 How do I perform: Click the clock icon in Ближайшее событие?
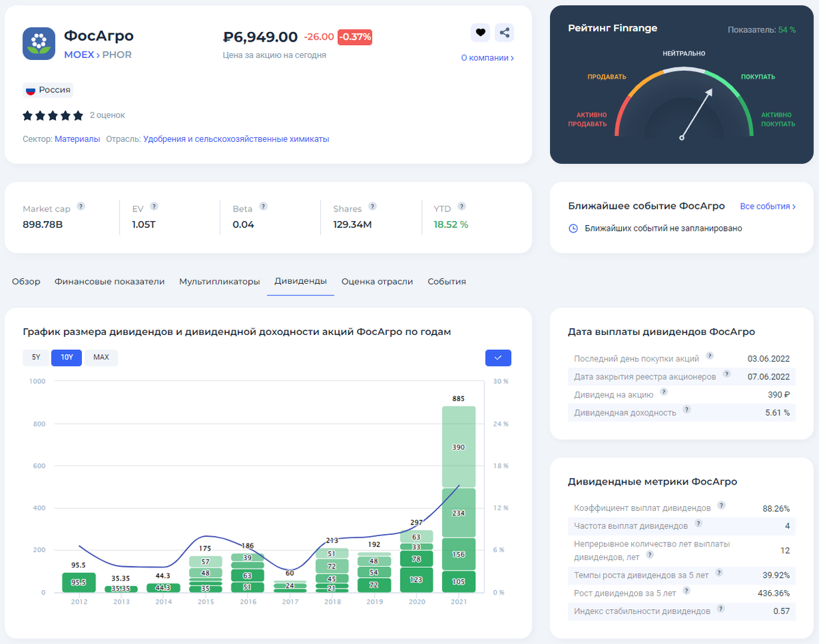(x=573, y=229)
